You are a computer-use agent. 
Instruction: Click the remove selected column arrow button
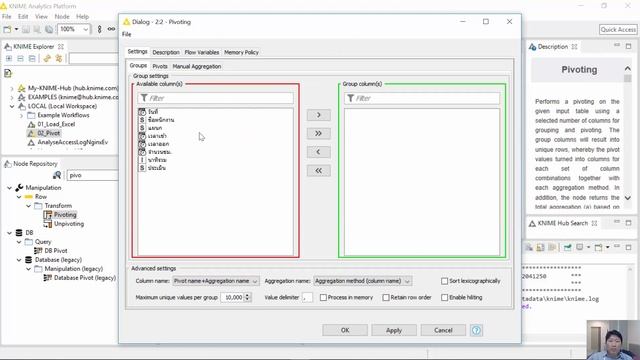coord(318,152)
